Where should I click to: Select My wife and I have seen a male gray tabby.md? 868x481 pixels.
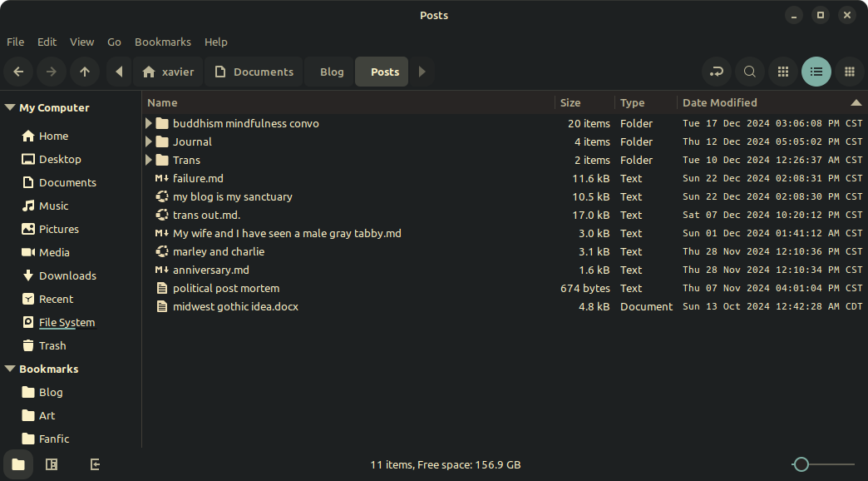coord(287,233)
